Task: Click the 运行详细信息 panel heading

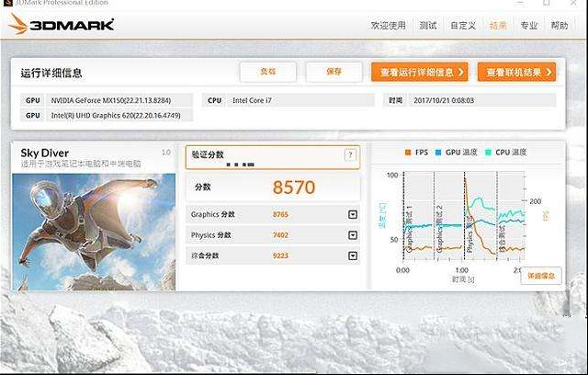Action: pos(51,74)
